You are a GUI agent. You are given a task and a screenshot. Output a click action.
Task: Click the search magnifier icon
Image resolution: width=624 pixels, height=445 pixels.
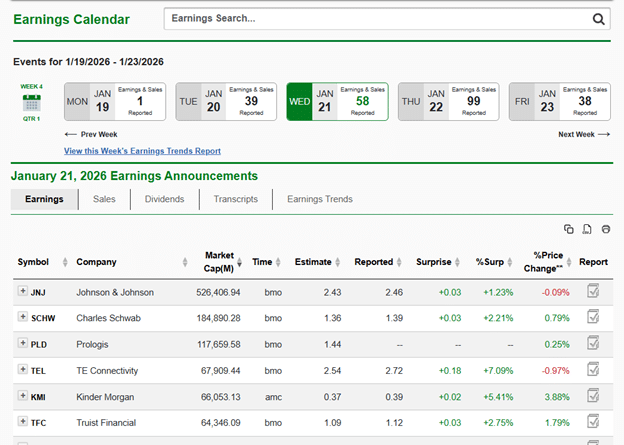tap(599, 18)
